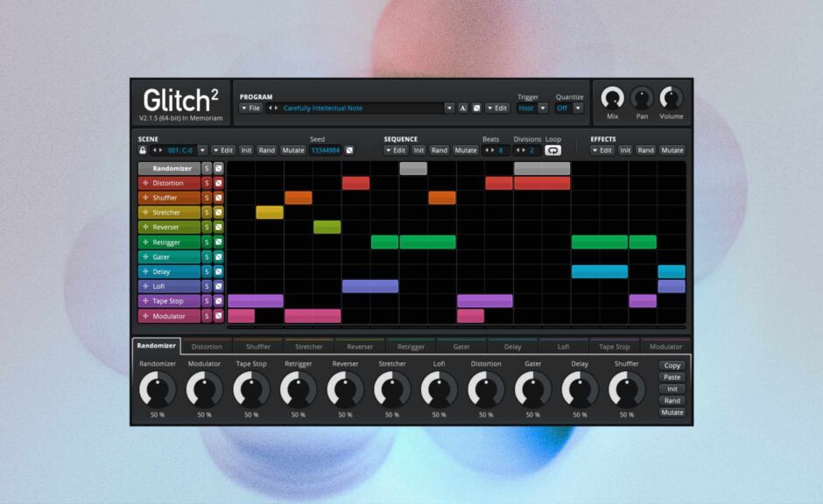Click the dice icon on the Modulator row
This screenshot has height=504, width=823.
[218, 316]
